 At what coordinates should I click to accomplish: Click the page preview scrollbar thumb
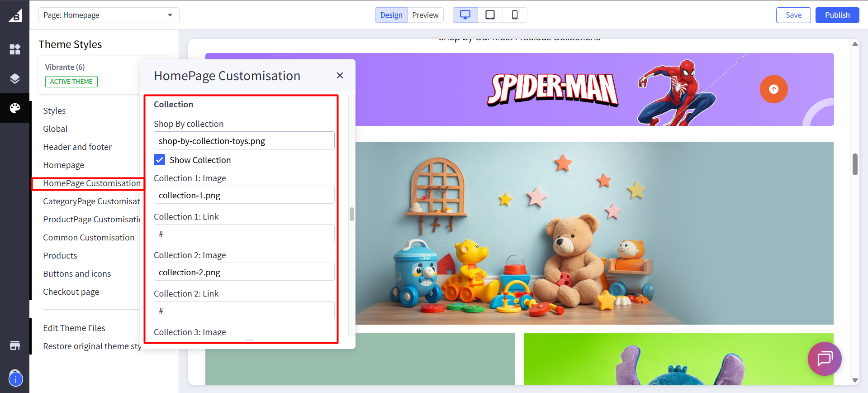tap(855, 164)
